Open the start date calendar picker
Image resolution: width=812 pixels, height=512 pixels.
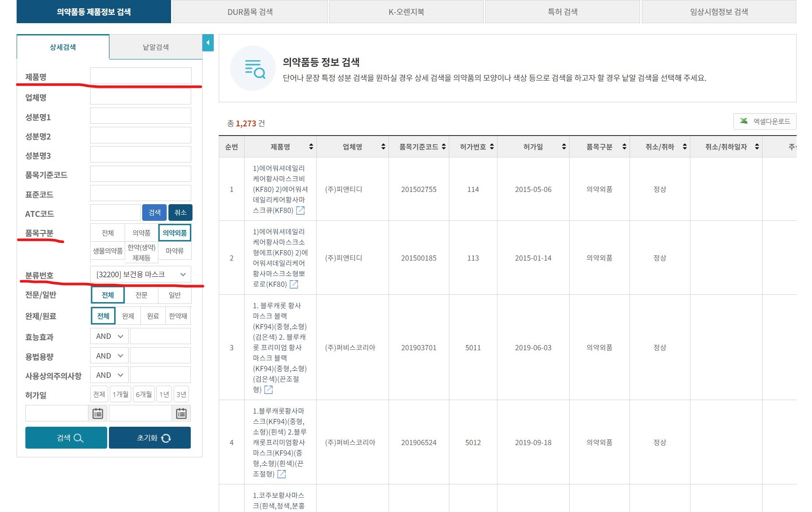pyautogui.click(x=98, y=413)
